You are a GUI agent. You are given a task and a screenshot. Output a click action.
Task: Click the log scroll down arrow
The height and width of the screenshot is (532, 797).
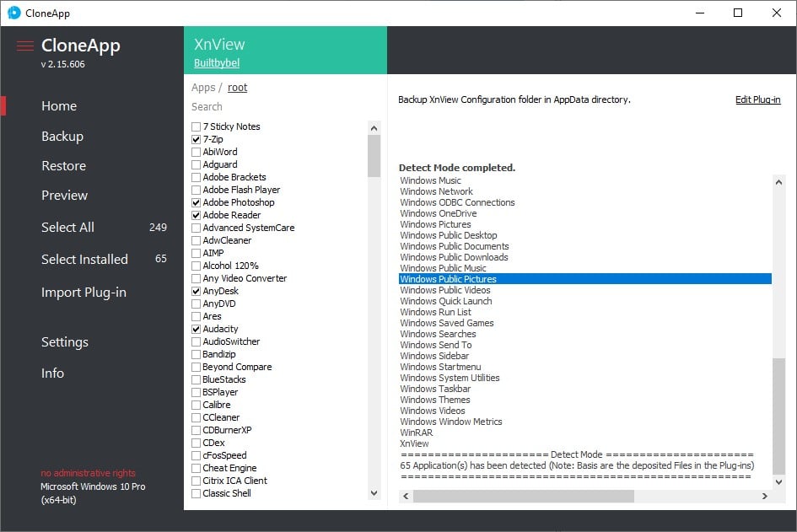(779, 481)
